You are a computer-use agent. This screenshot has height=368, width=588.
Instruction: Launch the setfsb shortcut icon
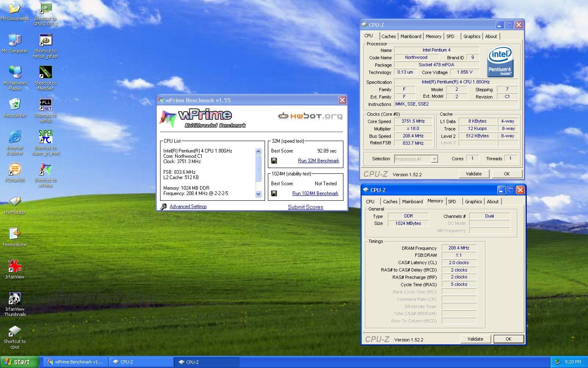pyautogui.click(x=45, y=105)
